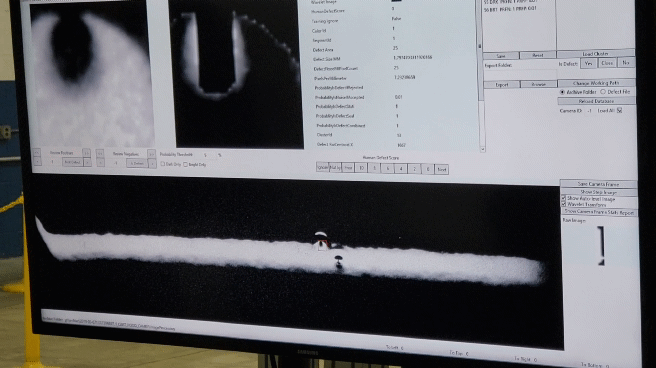656x368 pixels.
Task: Set Human Defect Score to 2
Action: tap(414, 169)
